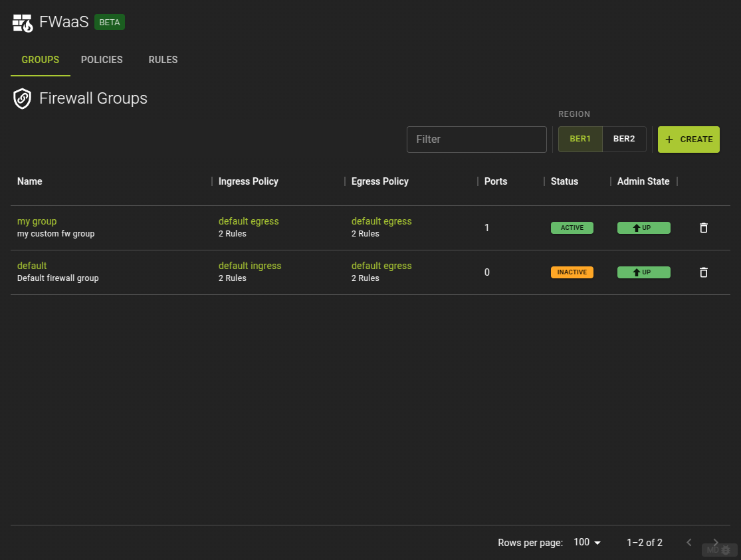Click 'Default firewall group' description text

(x=58, y=278)
